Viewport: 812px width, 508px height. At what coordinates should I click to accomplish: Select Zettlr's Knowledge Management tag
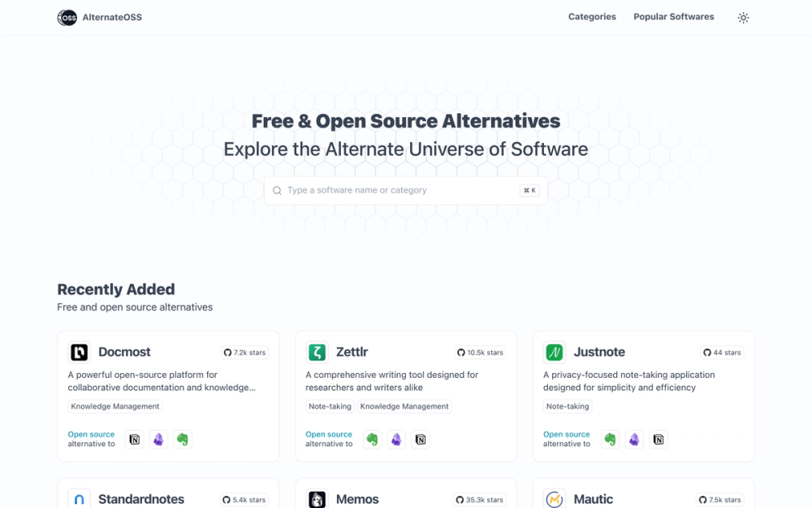pyautogui.click(x=404, y=406)
